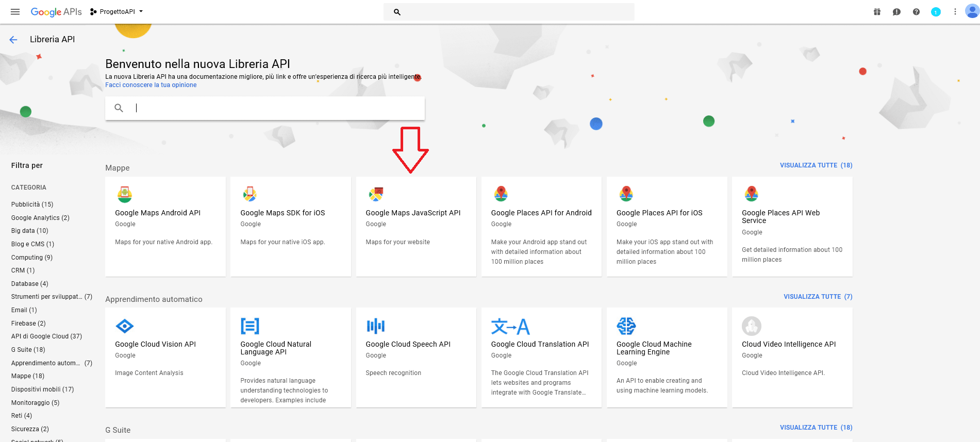Focus the top search field
The width and height of the screenshot is (980, 442).
[x=509, y=12]
